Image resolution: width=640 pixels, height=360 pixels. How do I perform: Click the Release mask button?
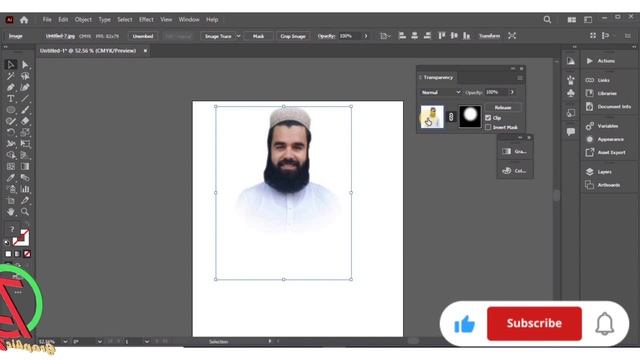(x=503, y=107)
